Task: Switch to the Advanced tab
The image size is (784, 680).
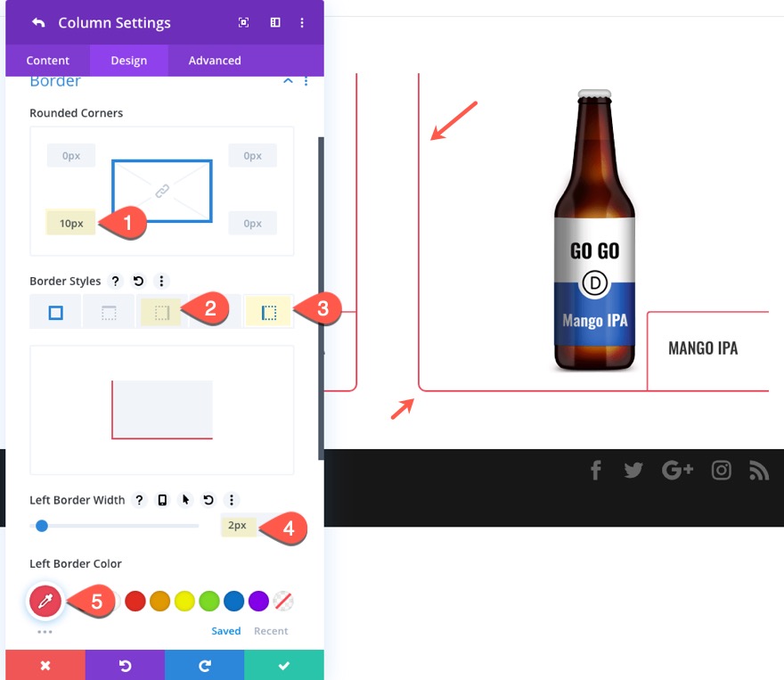Action: click(x=215, y=61)
